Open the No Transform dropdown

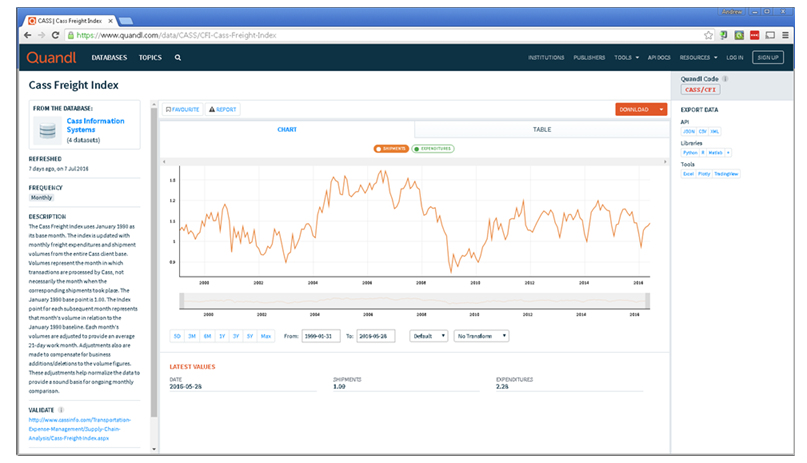coord(481,336)
